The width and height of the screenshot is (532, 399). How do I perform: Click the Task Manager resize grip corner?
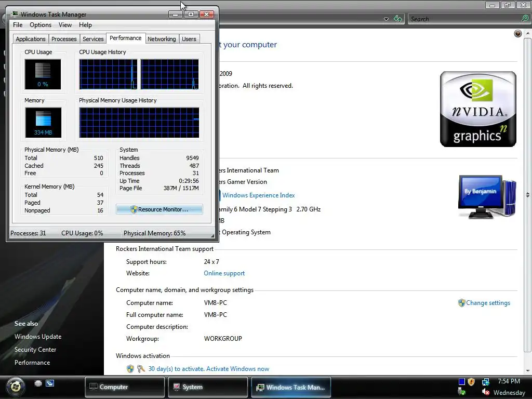pos(212,235)
